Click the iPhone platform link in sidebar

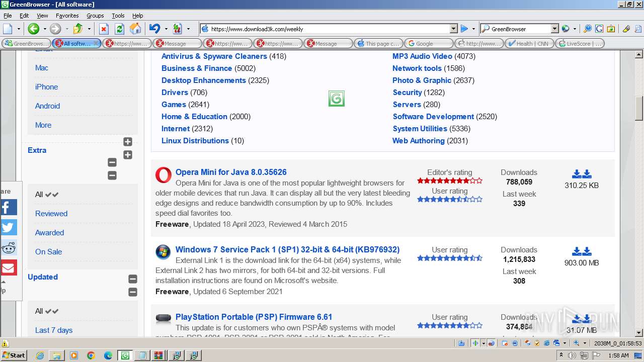tap(46, 87)
